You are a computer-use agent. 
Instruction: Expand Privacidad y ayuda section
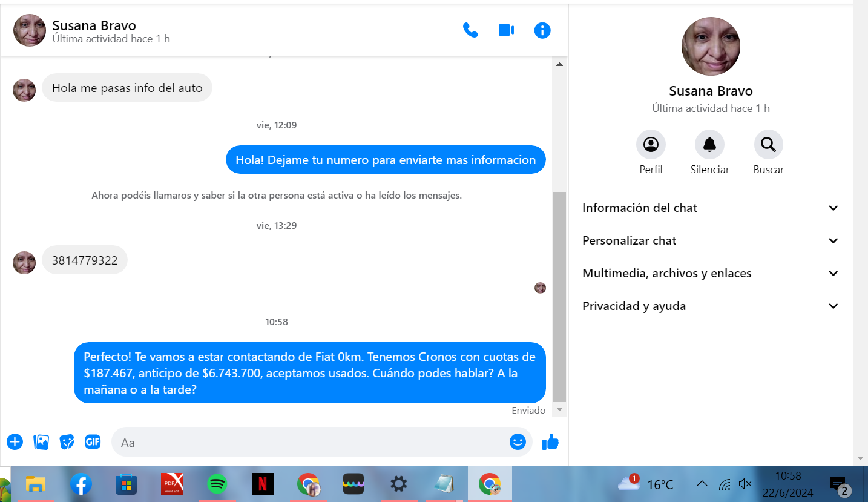click(710, 306)
